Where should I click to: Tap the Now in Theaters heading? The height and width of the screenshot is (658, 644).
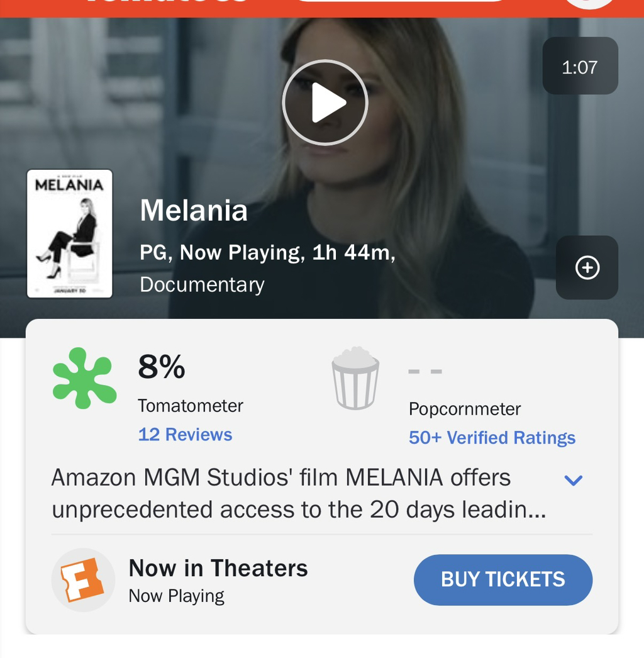[x=218, y=568]
